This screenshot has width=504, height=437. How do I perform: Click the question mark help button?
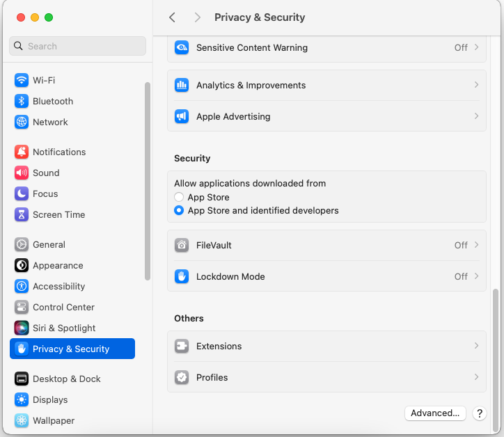click(x=479, y=413)
